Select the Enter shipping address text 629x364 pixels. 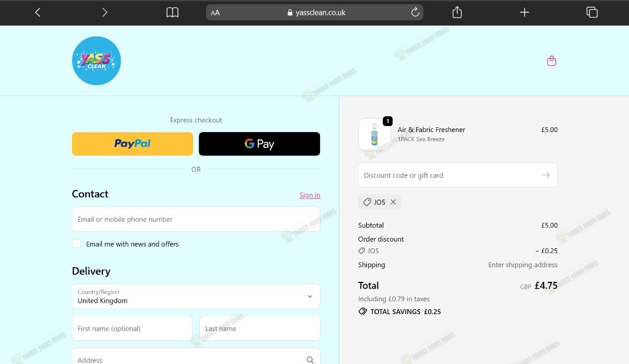click(x=523, y=265)
